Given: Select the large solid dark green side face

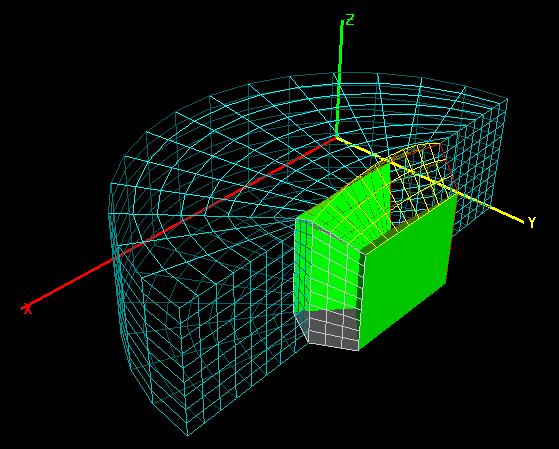Looking at the screenshot, I should pyautogui.click(x=406, y=271).
